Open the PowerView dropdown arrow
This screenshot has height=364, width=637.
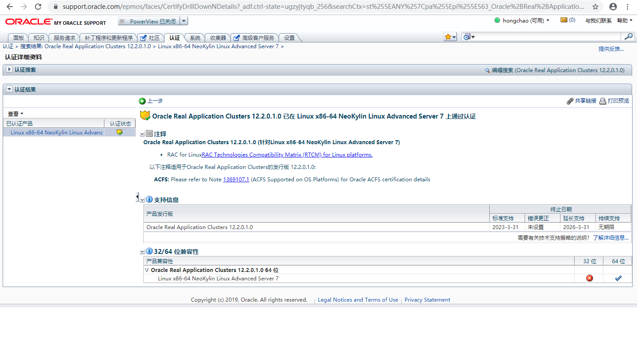(x=184, y=21)
